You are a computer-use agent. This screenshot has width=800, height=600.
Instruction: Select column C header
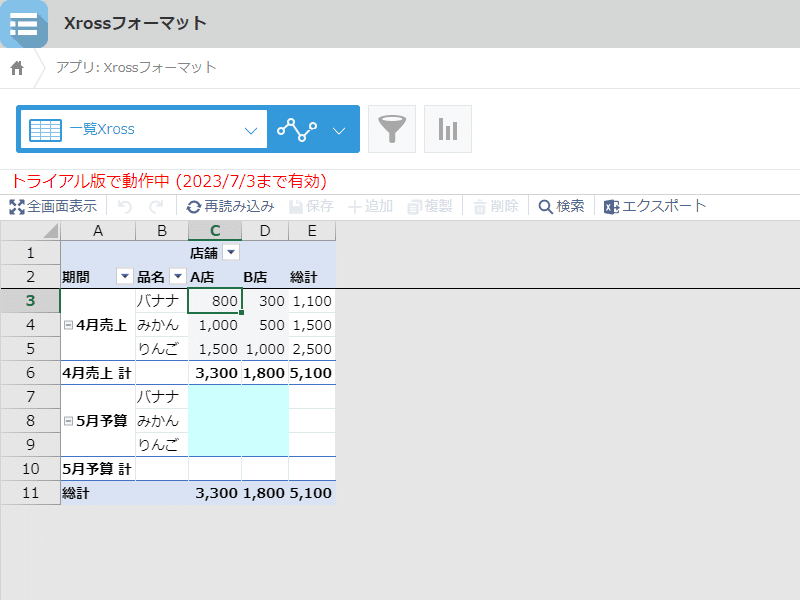[215, 231]
